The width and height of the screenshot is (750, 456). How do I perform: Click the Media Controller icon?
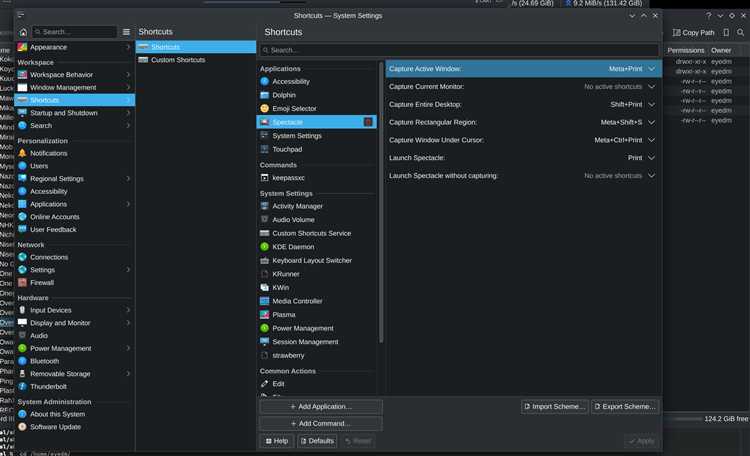pos(265,301)
